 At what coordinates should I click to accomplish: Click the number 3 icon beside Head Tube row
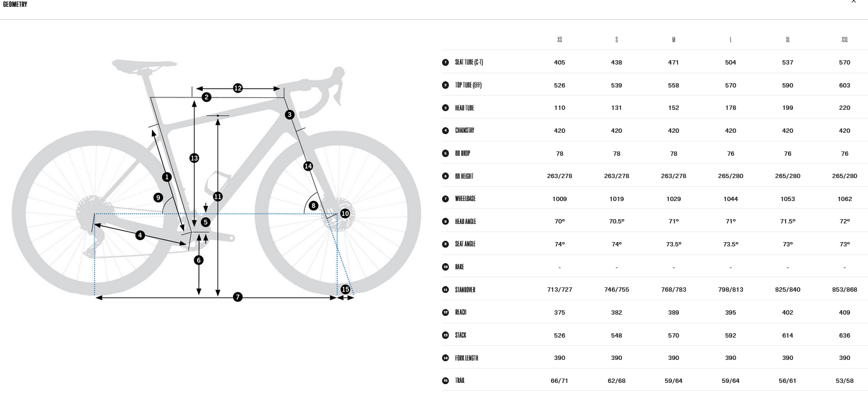click(445, 108)
